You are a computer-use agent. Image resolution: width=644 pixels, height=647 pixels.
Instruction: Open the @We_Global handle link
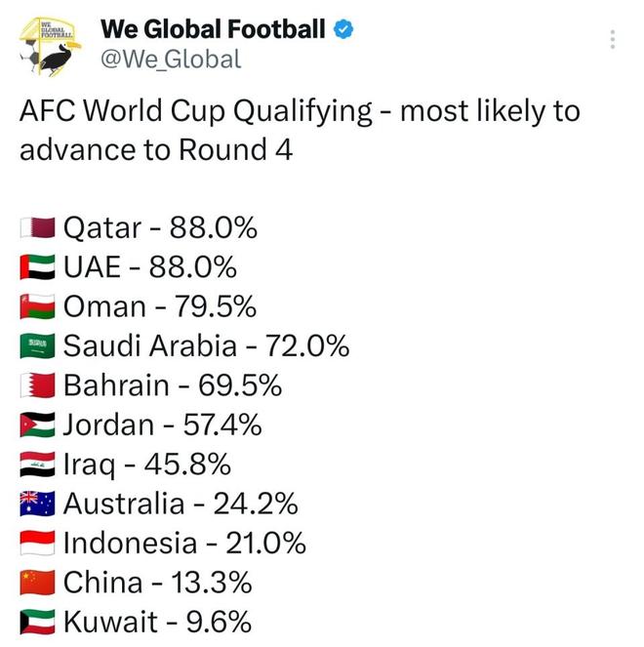(170, 60)
